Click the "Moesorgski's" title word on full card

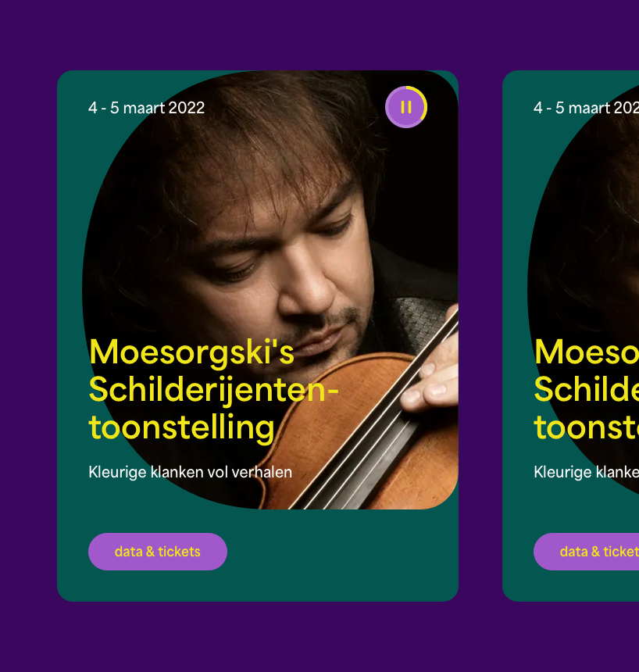click(191, 352)
